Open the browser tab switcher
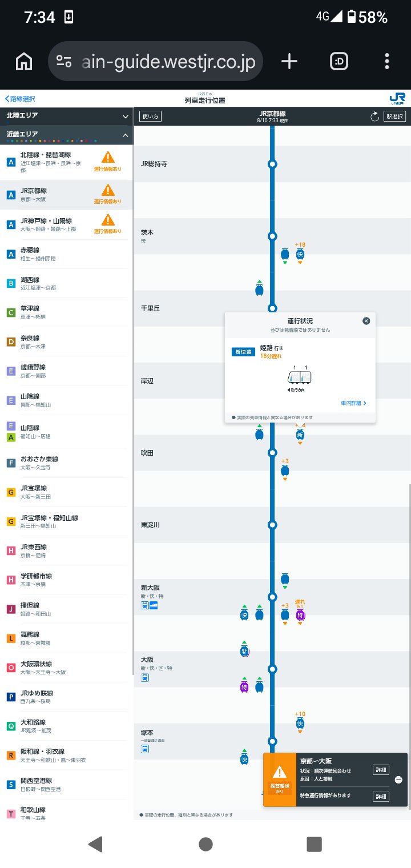Image resolution: width=411 pixels, height=868 pixels. click(x=340, y=61)
